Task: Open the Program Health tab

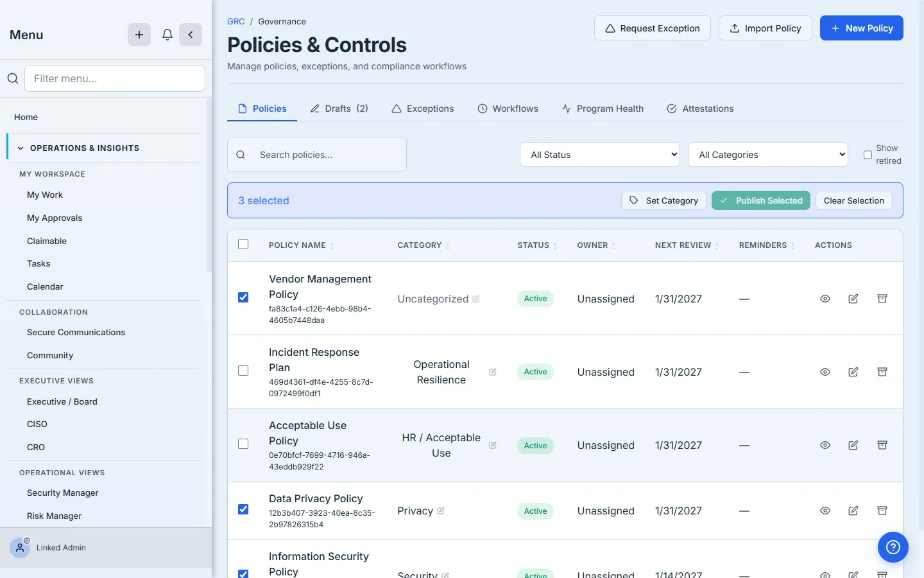Action: [603, 109]
